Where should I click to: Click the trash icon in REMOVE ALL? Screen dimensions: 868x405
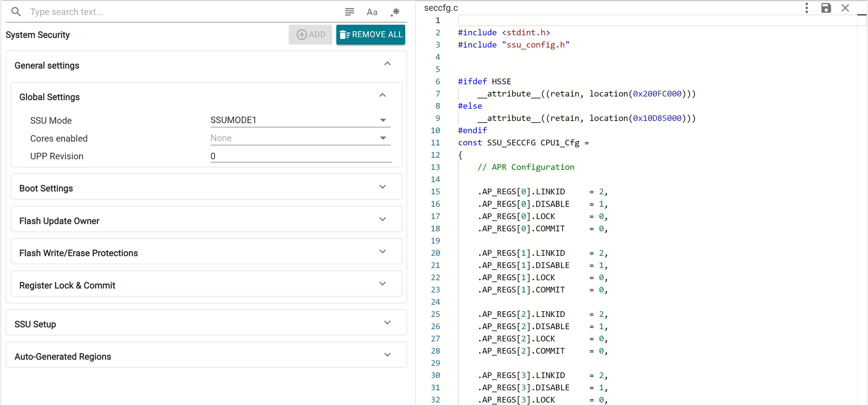coord(345,34)
